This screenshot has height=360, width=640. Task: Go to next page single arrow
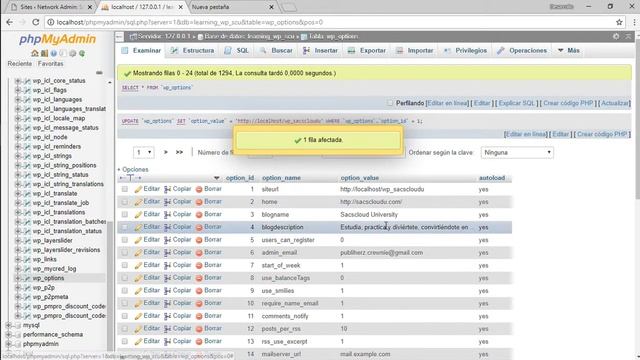coord(166,152)
